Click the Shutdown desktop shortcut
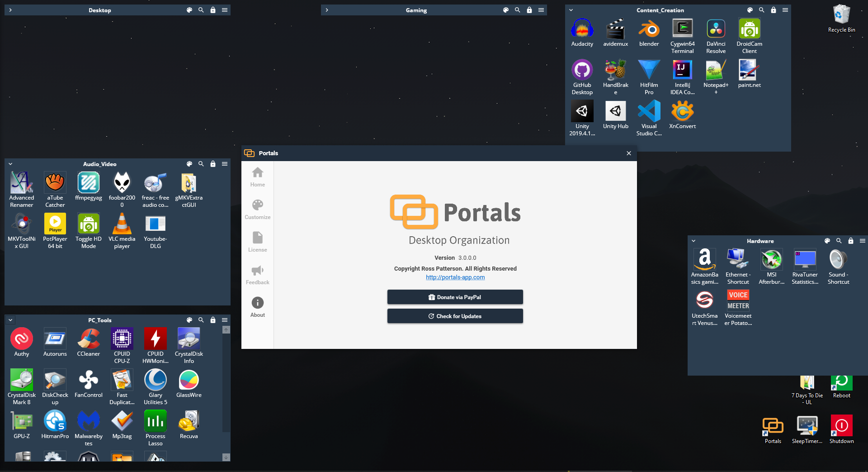 click(x=841, y=429)
